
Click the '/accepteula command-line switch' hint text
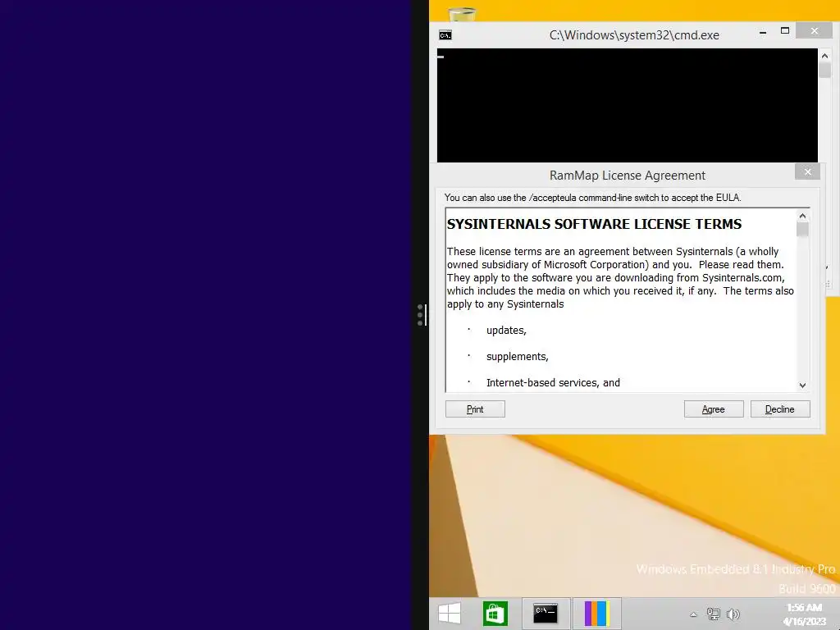pyautogui.click(x=592, y=198)
